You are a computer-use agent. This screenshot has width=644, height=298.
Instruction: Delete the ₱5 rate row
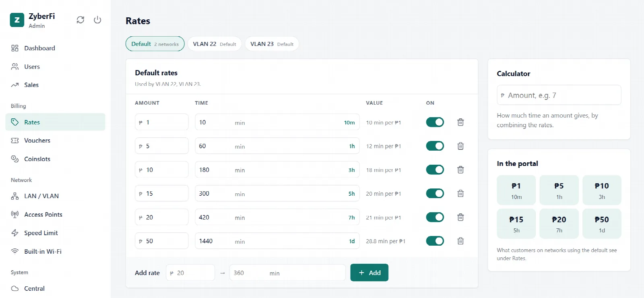click(x=460, y=146)
